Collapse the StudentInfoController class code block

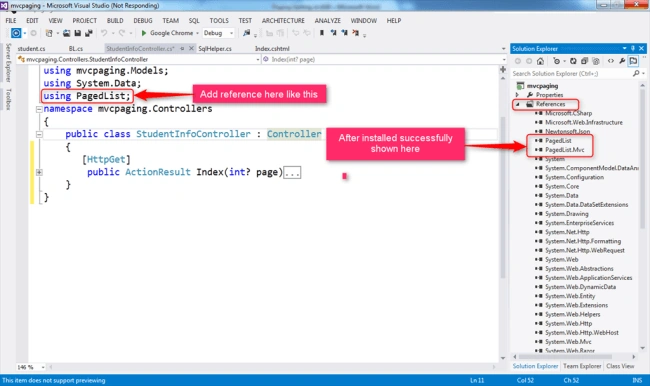(x=39, y=134)
